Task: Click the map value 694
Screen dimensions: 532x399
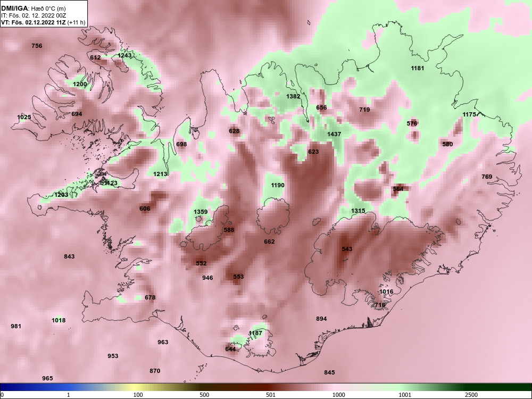Action: 77,114
